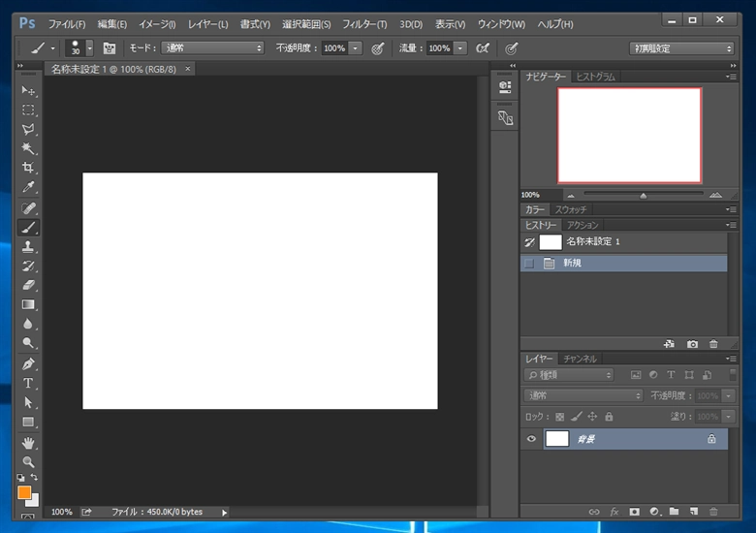Open the ファイル(F) menu
Image resolution: width=756 pixels, height=533 pixels.
tap(67, 24)
